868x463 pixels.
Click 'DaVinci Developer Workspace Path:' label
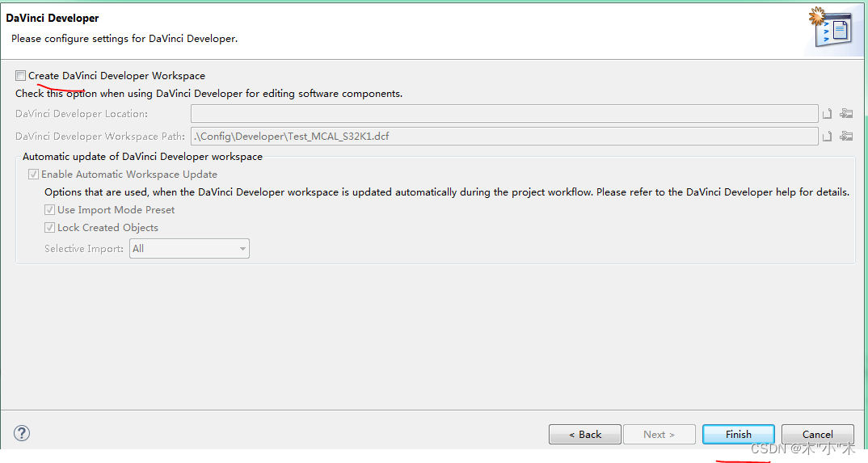tap(100, 136)
